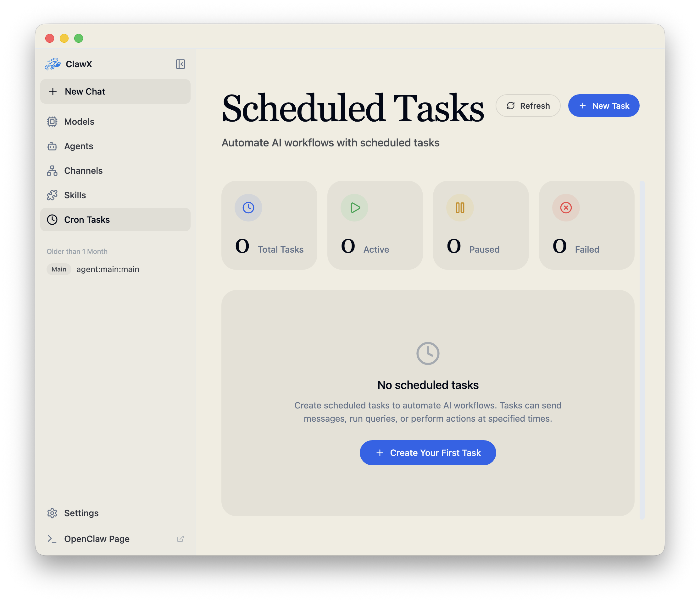
Task: Click the blue New Task button
Action: pyautogui.click(x=603, y=106)
